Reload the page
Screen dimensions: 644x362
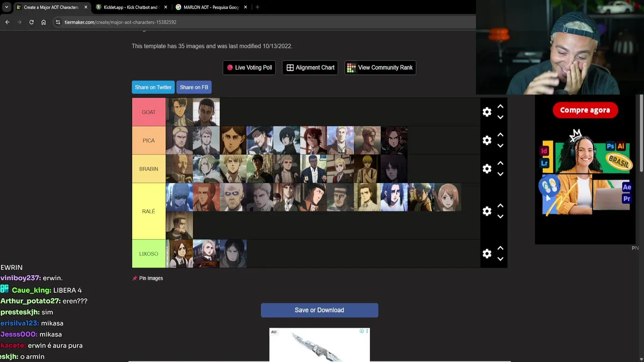[x=31, y=22]
